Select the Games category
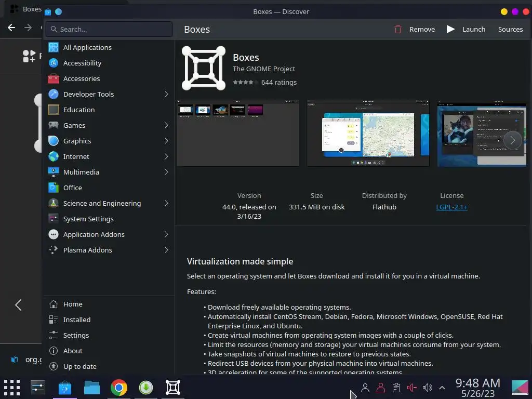The image size is (532, 399). click(109, 126)
